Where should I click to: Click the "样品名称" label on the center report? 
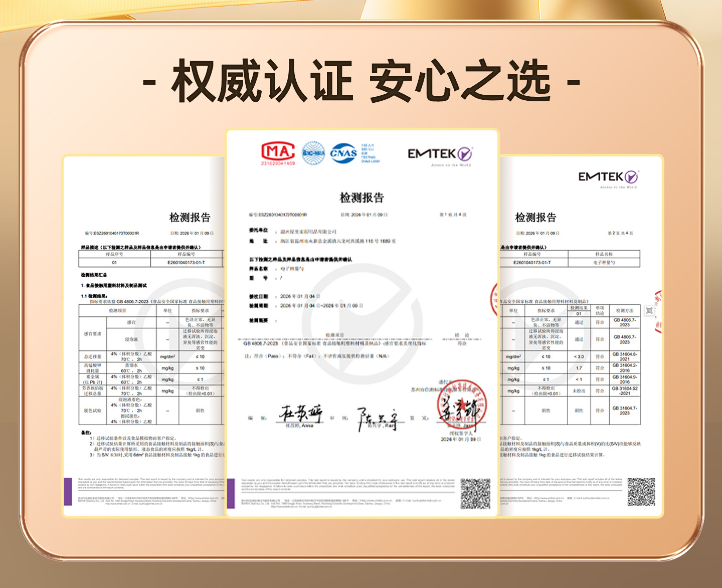coord(259,269)
